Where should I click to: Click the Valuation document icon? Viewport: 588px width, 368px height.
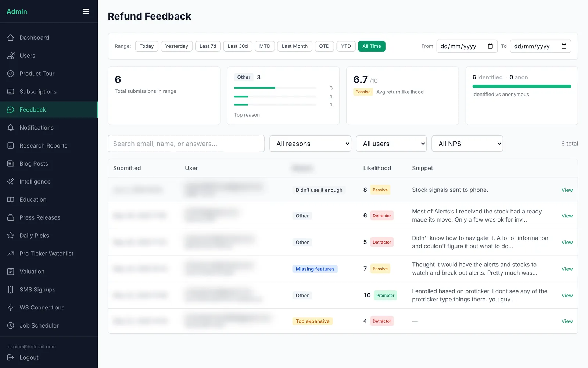11,272
